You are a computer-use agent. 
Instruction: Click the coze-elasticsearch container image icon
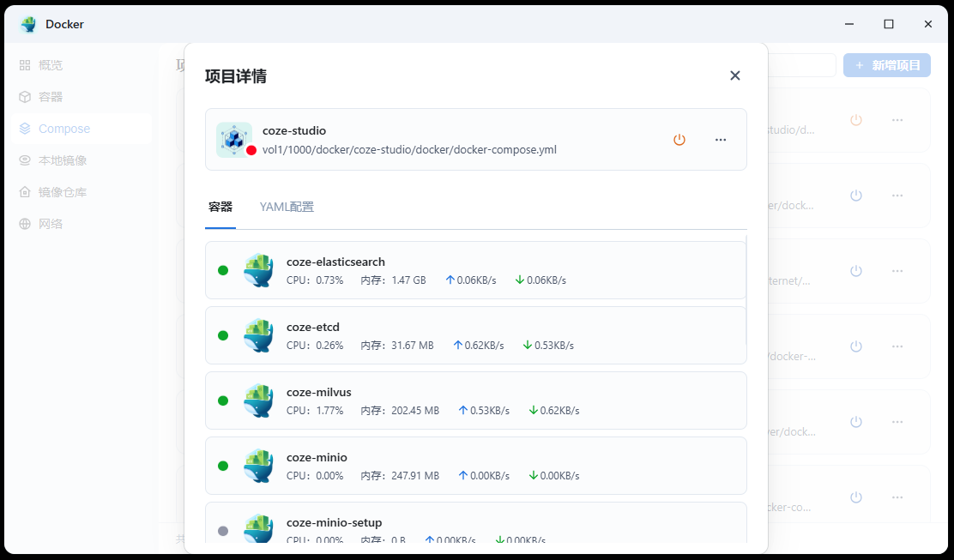click(x=258, y=269)
